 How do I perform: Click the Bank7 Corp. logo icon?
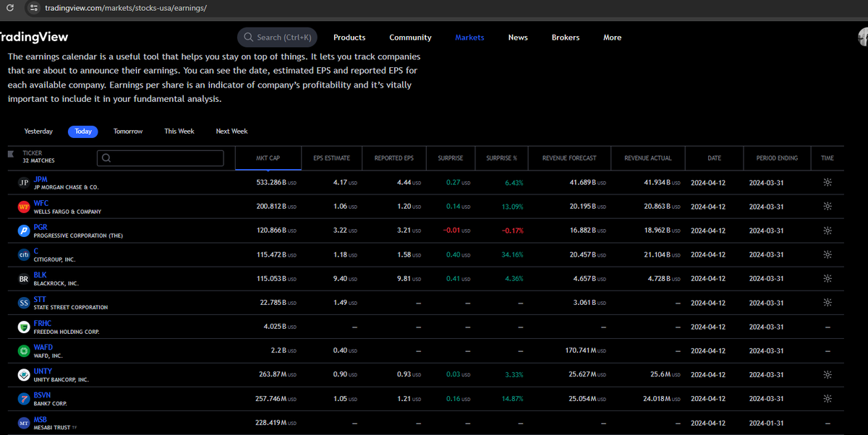tap(23, 398)
